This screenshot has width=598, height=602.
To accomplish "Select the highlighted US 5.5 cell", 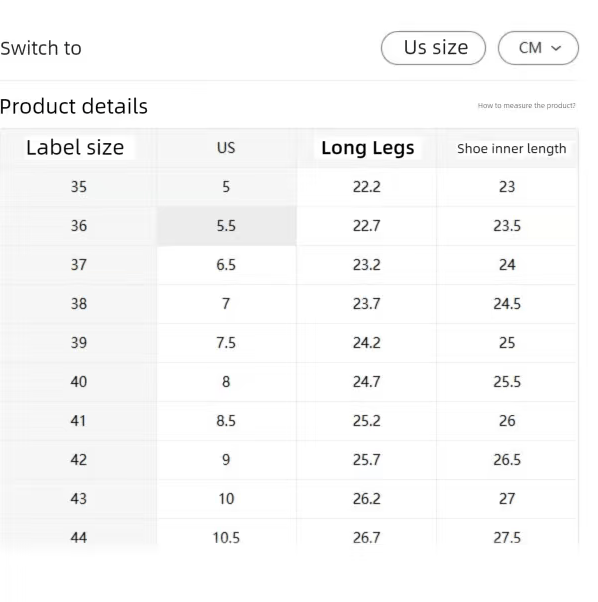I will pyautogui.click(x=226, y=226).
